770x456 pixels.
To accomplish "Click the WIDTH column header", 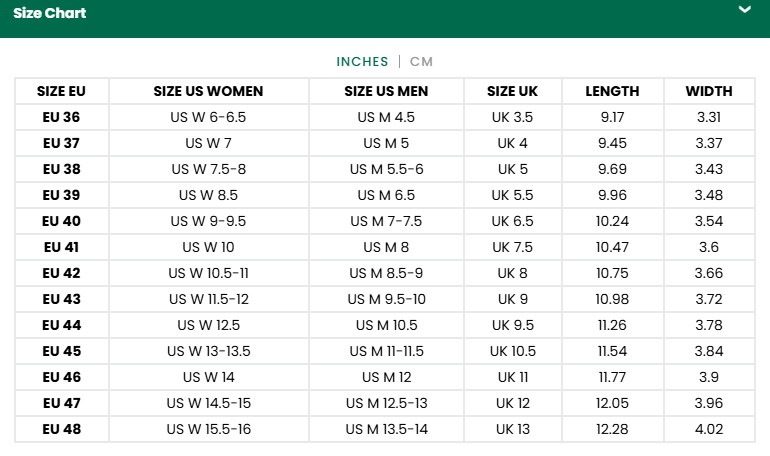I will tap(709, 91).
